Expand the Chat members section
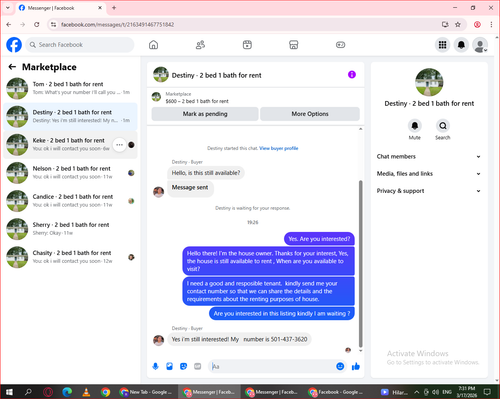 click(x=429, y=157)
